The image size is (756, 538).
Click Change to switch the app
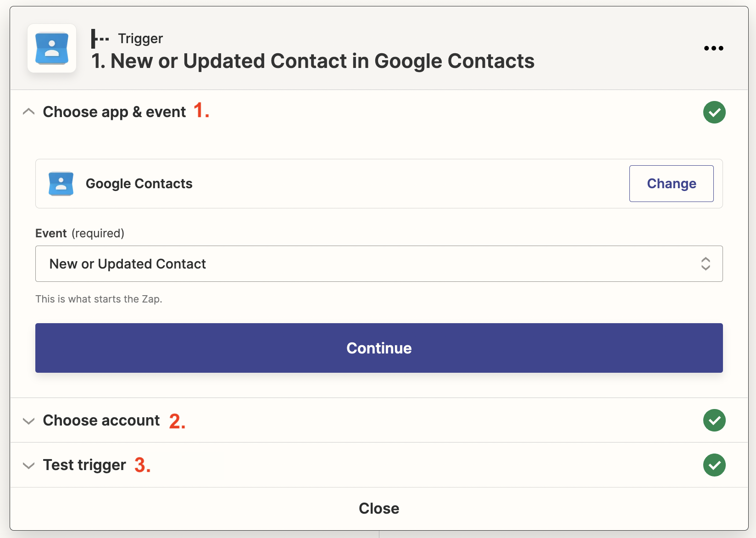pyautogui.click(x=671, y=184)
